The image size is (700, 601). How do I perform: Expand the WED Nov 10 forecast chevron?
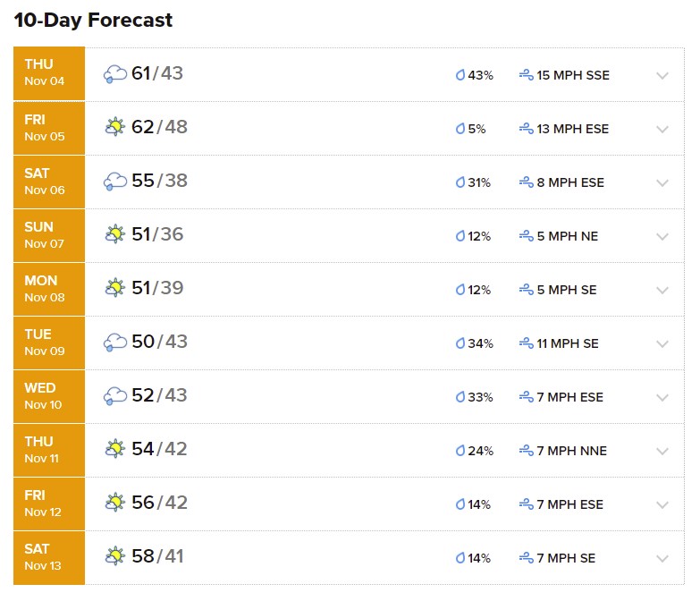[662, 397]
